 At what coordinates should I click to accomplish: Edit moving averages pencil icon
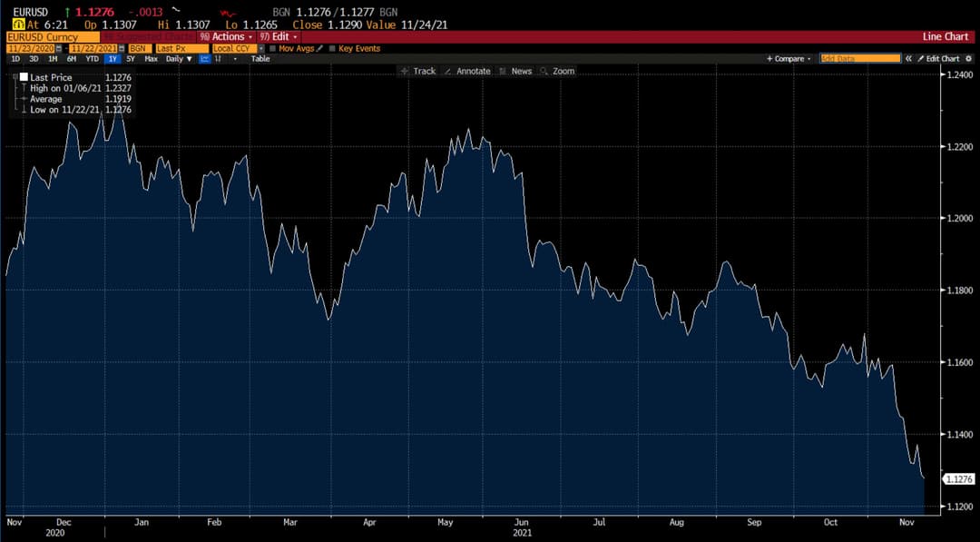point(319,48)
